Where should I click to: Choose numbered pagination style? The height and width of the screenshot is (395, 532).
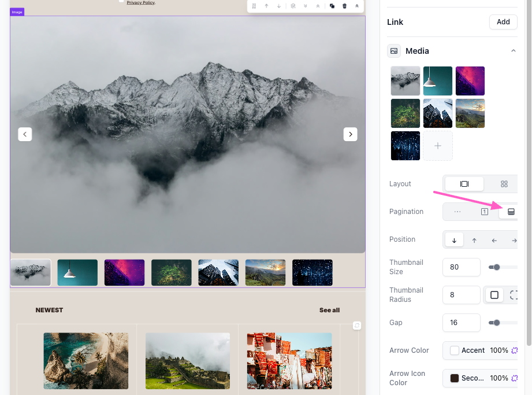485,212
